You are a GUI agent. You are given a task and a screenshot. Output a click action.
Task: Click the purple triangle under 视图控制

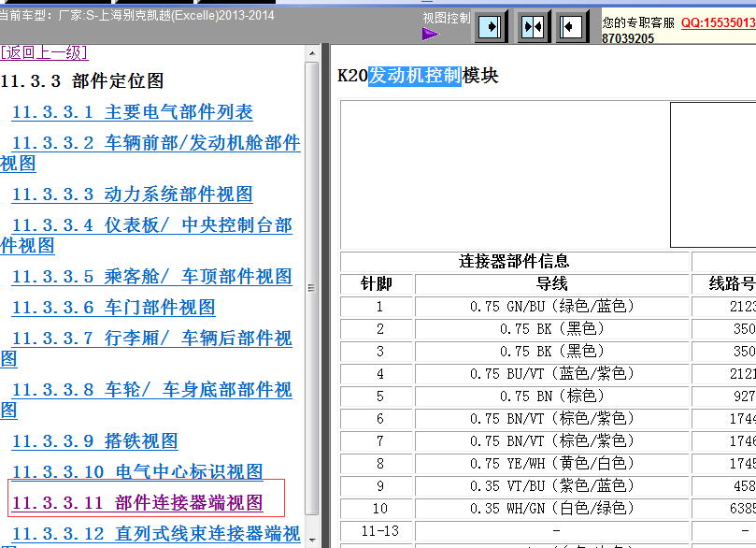coord(431,34)
